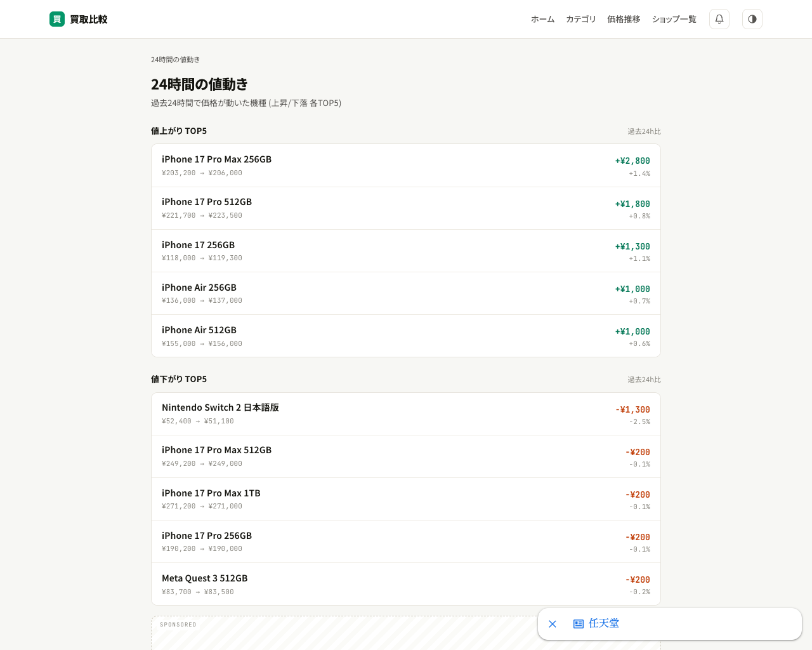Click the -2.5% percentage
The width and height of the screenshot is (812, 650).
point(639,421)
